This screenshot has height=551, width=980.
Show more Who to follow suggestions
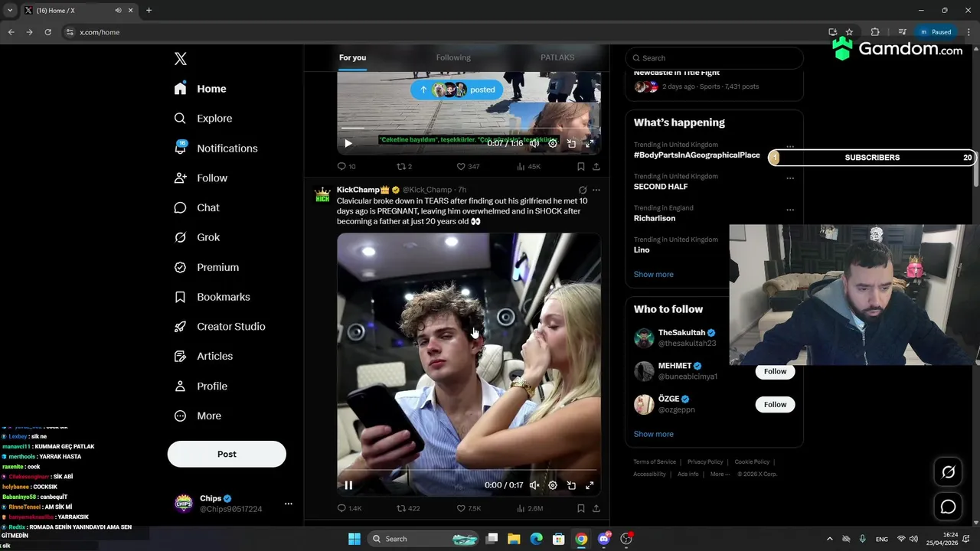point(653,434)
